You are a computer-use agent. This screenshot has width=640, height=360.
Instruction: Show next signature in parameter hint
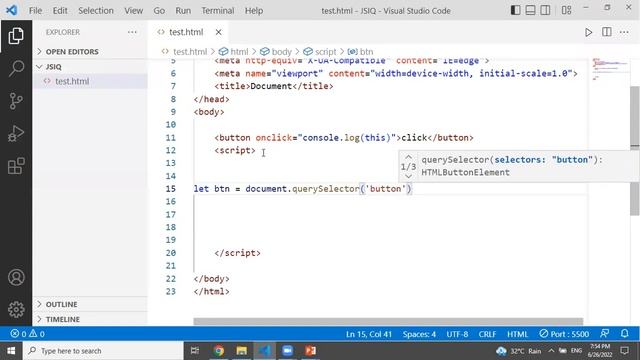click(x=409, y=176)
